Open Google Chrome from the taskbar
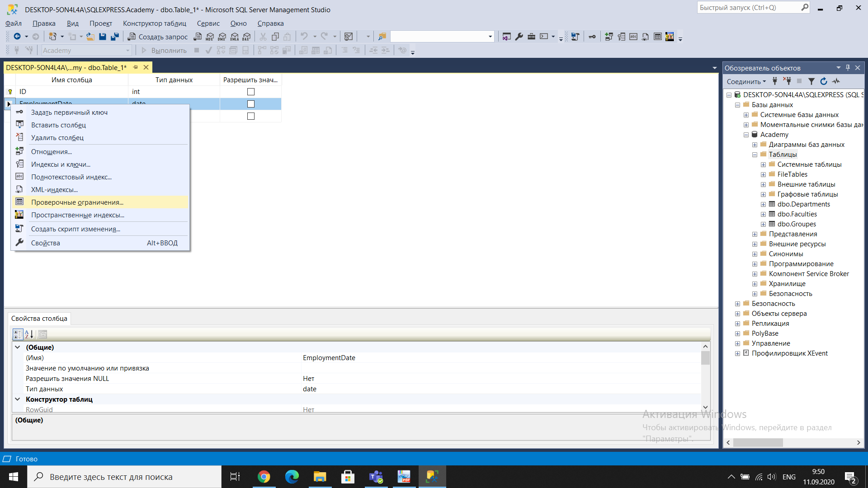 264,477
